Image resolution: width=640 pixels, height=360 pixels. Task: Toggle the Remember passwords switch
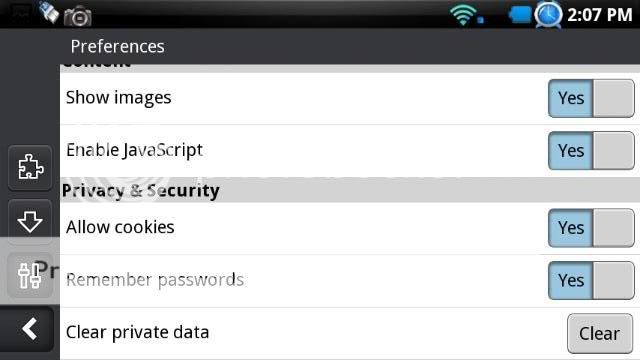(x=591, y=280)
